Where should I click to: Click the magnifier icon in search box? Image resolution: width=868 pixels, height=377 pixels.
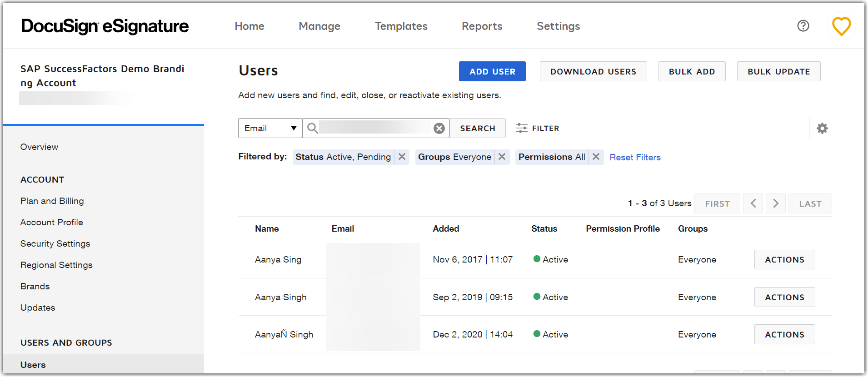point(312,128)
